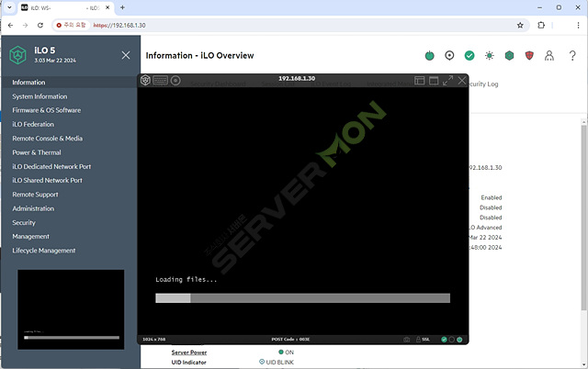This screenshot has width=588, height=369.
Task: Click the remote console thumbnail preview in sidebar
Action: [71, 309]
